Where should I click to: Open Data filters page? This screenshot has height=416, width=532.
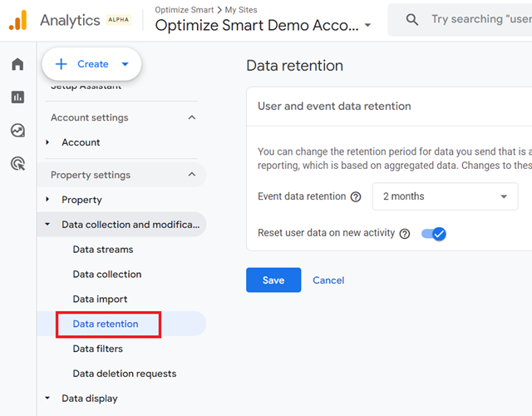click(x=98, y=349)
